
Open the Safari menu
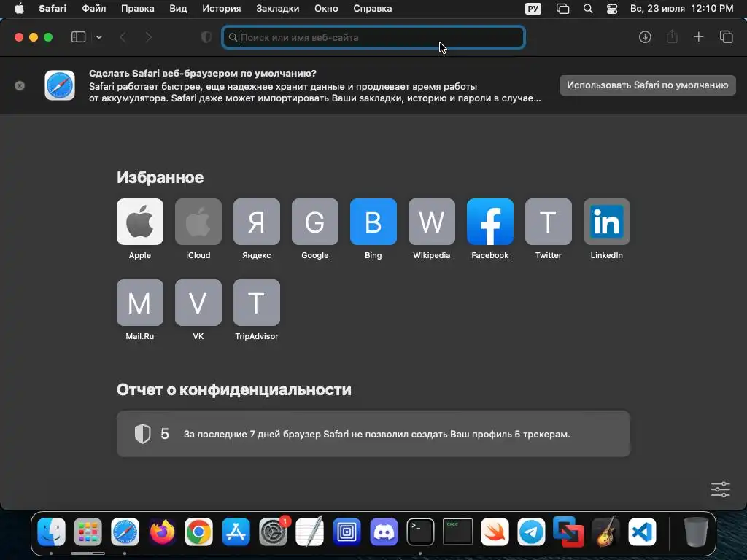coord(53,9)
